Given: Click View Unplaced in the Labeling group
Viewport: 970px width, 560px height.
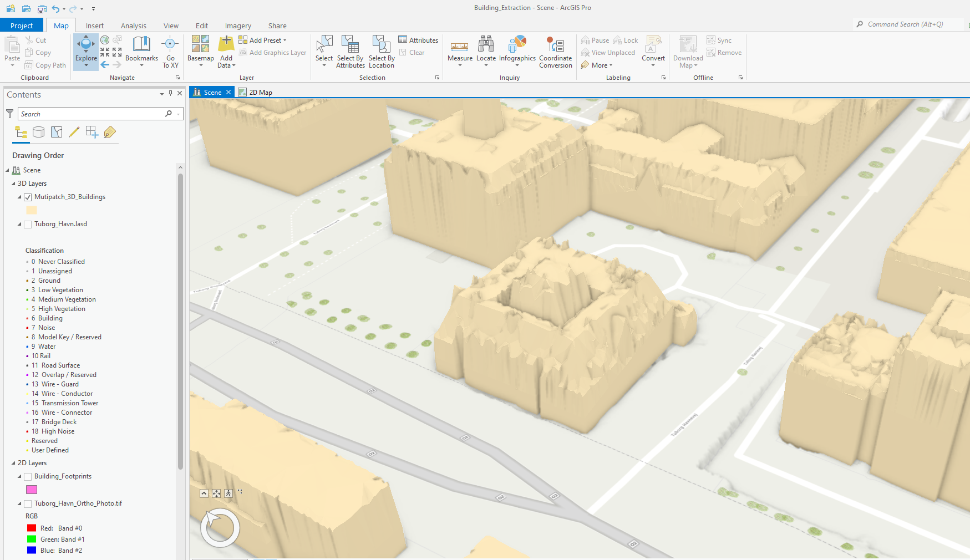Looking at the screenshot, I should click(608, 52).
